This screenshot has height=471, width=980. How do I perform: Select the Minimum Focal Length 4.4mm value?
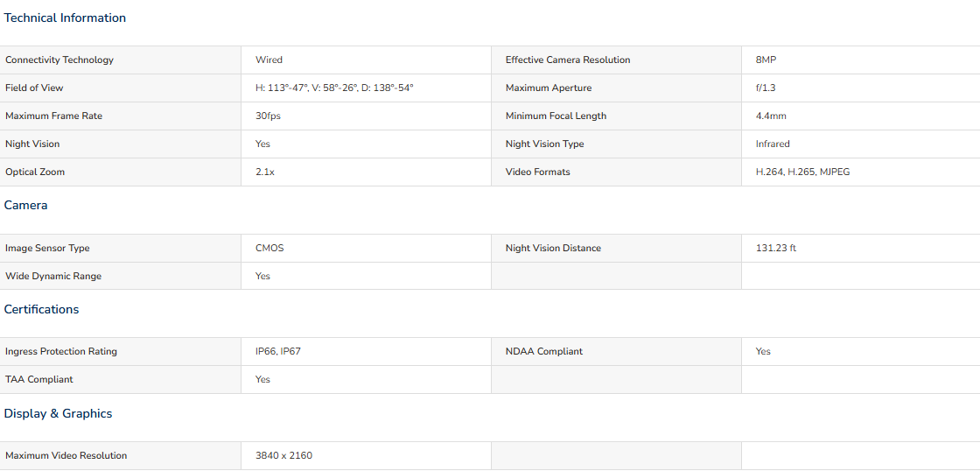(x=771, y=116)
